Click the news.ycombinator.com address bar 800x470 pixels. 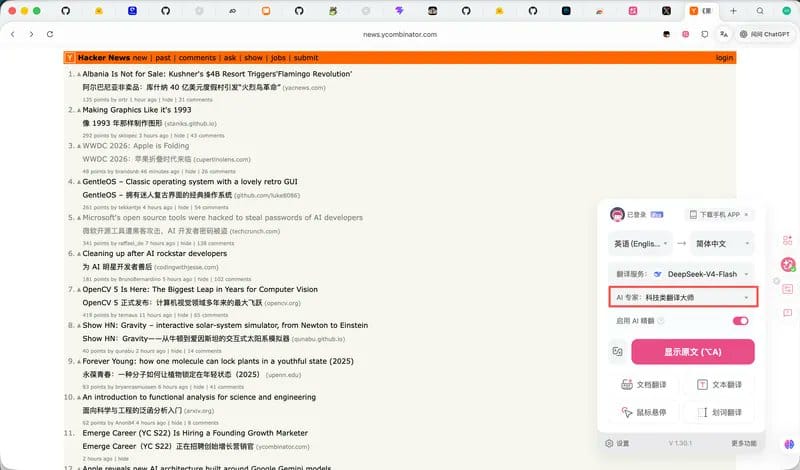399,34
